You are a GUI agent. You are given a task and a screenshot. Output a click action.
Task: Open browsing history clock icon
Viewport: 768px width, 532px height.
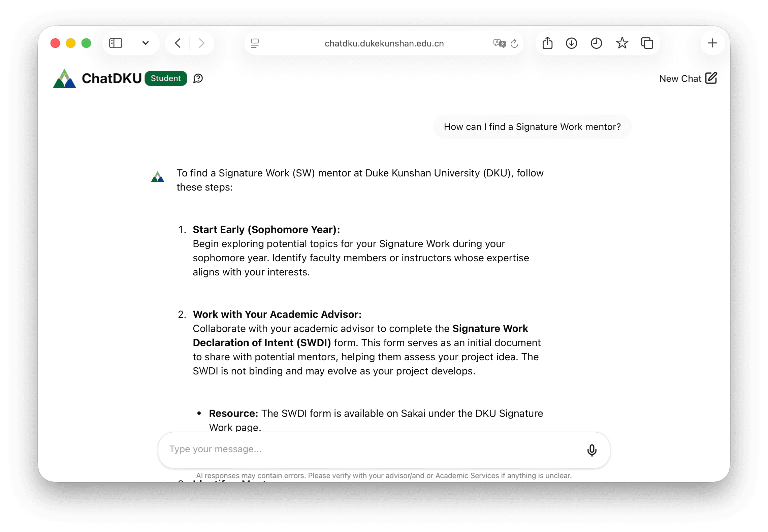pos(596,43)
